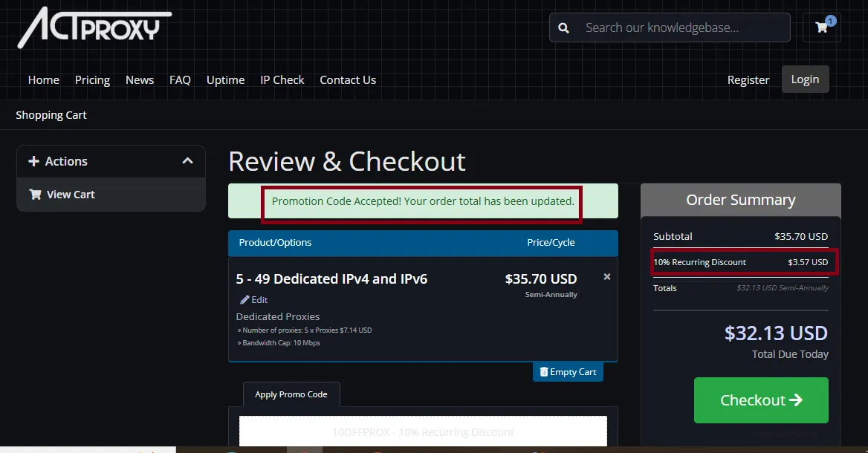Click the arrow icon inside Checkout button
This screenshot has width=868, height=453.
(x=797, y=400)
